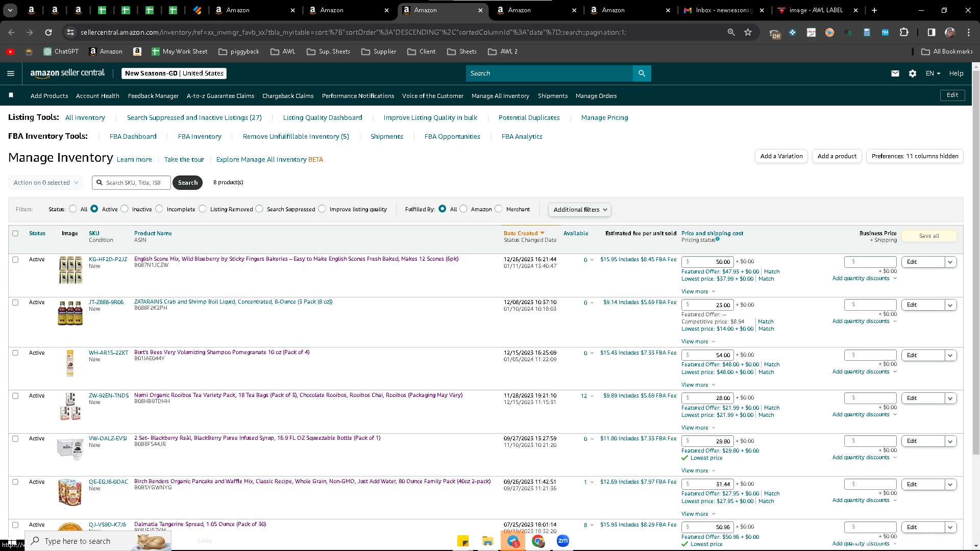Switch to the Inbox Gmail browser tab
This screenshot has height=551, width=980.
click(x=723, y=10)
